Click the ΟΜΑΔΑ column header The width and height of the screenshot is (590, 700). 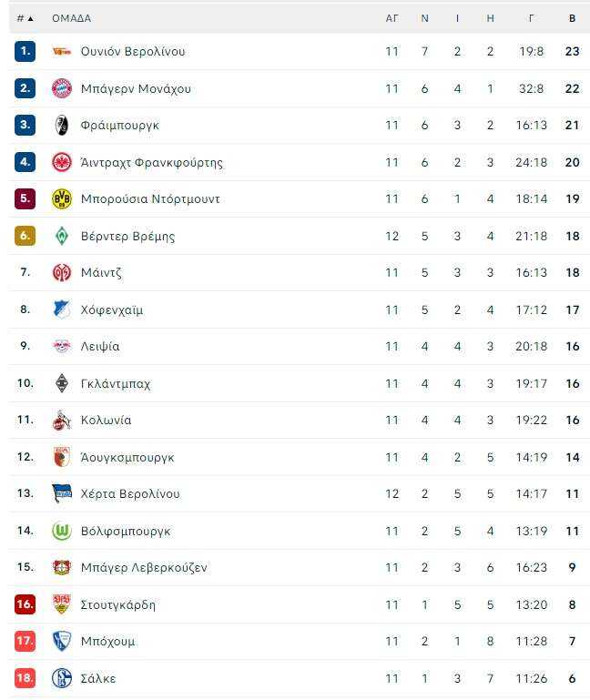coord(71,18)
